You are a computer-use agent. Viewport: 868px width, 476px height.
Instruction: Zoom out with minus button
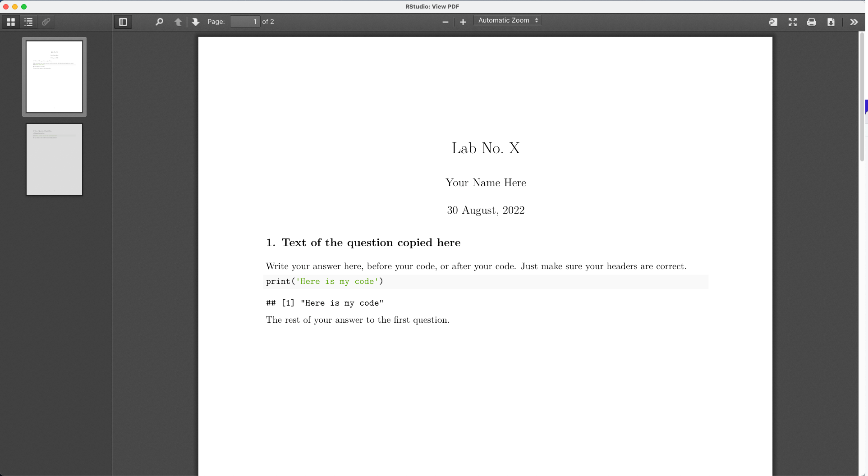coord(445,22)
